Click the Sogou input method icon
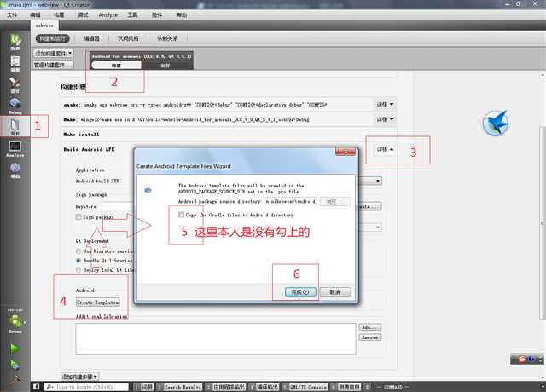The height and width of the screenshot is (392, 546). coord(521,359)
